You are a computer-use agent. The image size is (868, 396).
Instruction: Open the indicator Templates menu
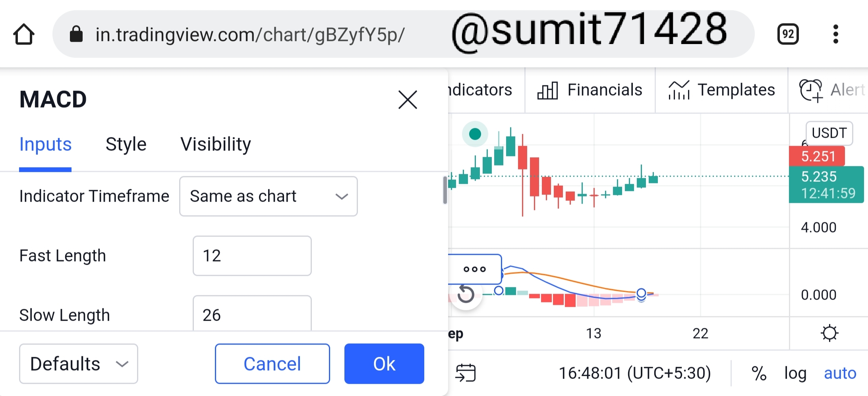[721, 90]
